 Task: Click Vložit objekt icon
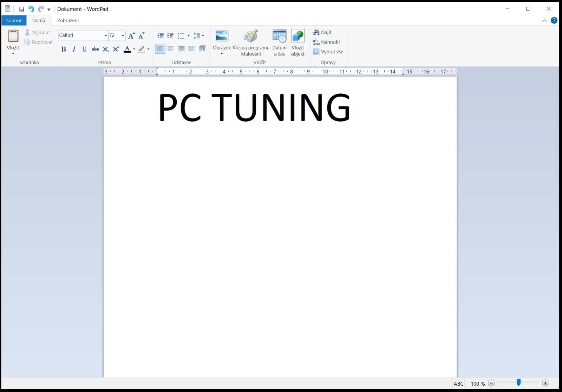[x=298, y=36]
